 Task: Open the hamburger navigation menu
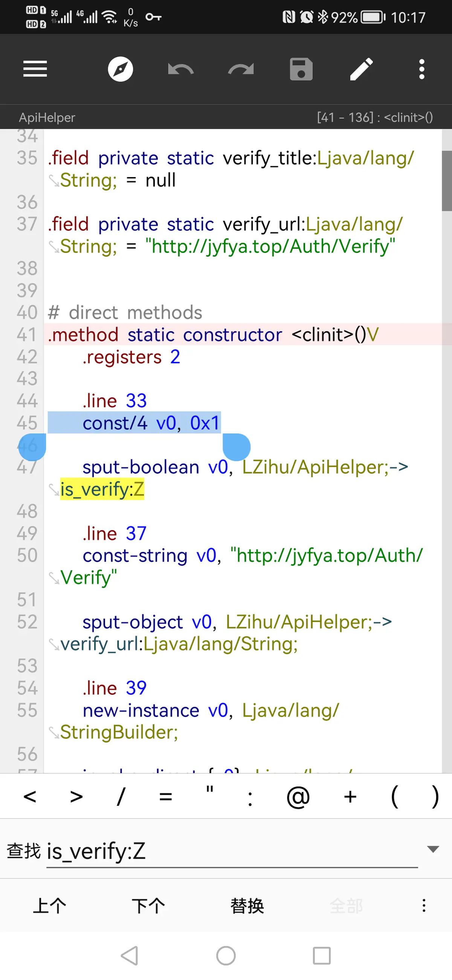pos(35,69)
